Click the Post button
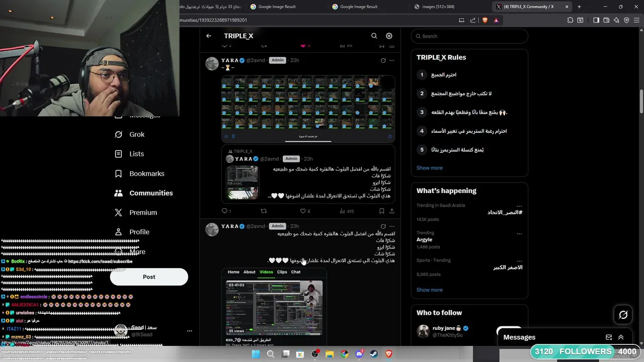644x362 pixels. [x=149, y=277]
